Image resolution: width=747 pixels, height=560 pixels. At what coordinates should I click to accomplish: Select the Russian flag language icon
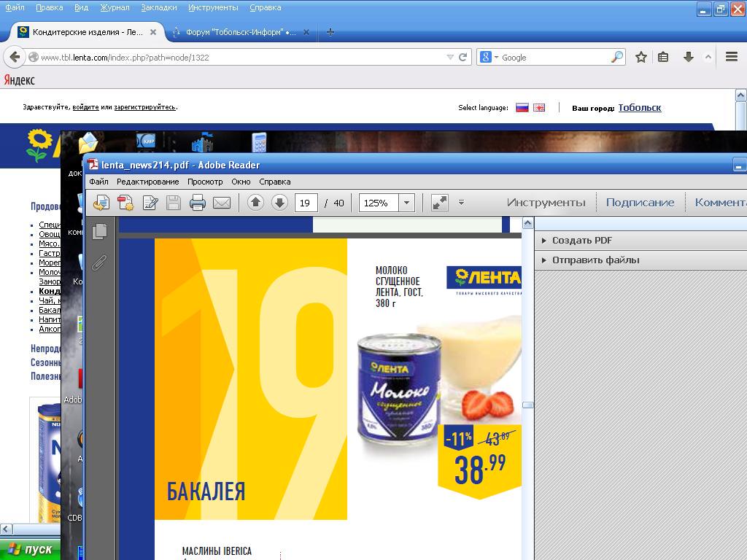522,108
